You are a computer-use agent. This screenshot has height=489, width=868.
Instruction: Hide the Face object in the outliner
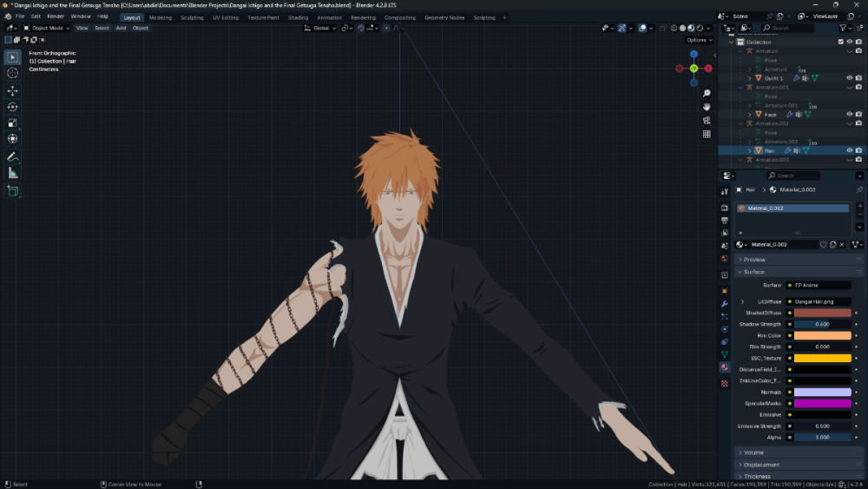849,114
